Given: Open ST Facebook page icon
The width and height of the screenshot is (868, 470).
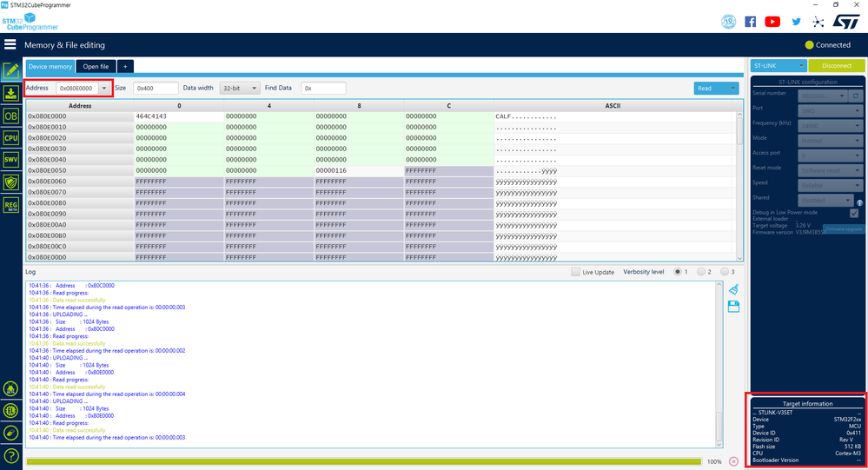Looking at the screenshot, I should point(750,22).
